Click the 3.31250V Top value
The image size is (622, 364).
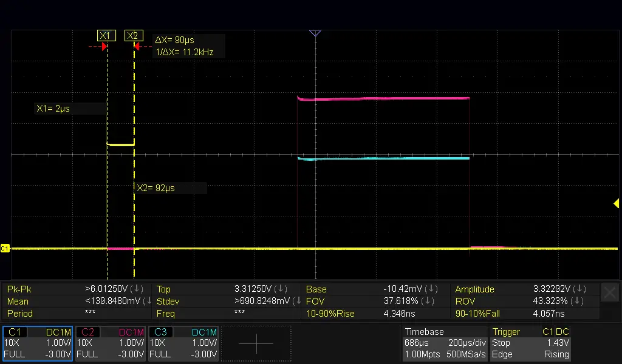[253, 289]
